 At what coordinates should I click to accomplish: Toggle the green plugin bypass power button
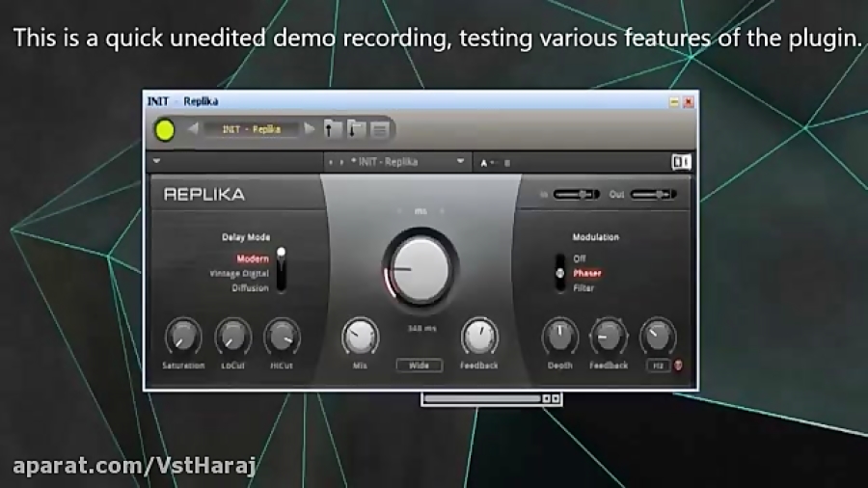click(x=164, y=130)
